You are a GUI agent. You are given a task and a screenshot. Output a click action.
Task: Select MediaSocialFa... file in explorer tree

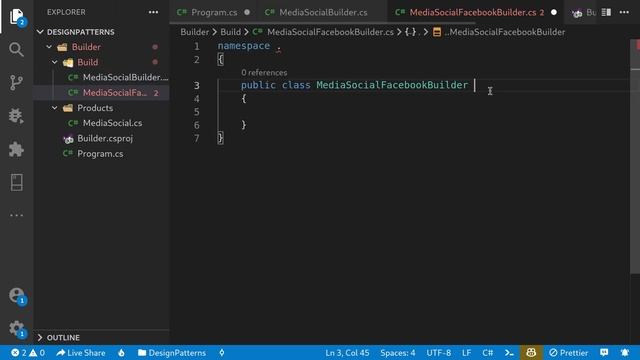[x=101, y=93]
